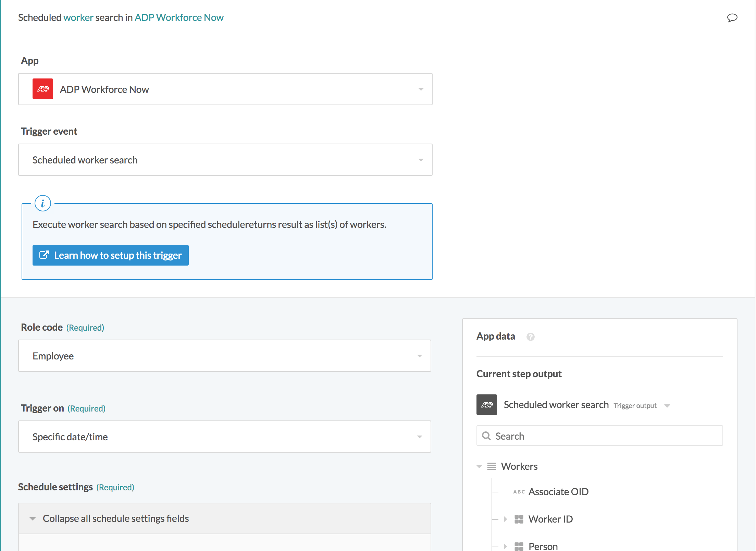This screenshot has width=756, height=551.
Task: Collapse the Workers tree node
Action: [479, 466]
